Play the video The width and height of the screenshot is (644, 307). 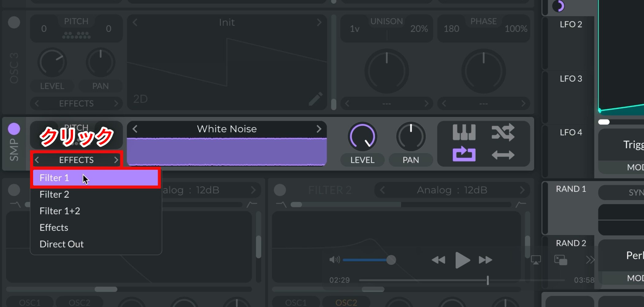point(462,260)
